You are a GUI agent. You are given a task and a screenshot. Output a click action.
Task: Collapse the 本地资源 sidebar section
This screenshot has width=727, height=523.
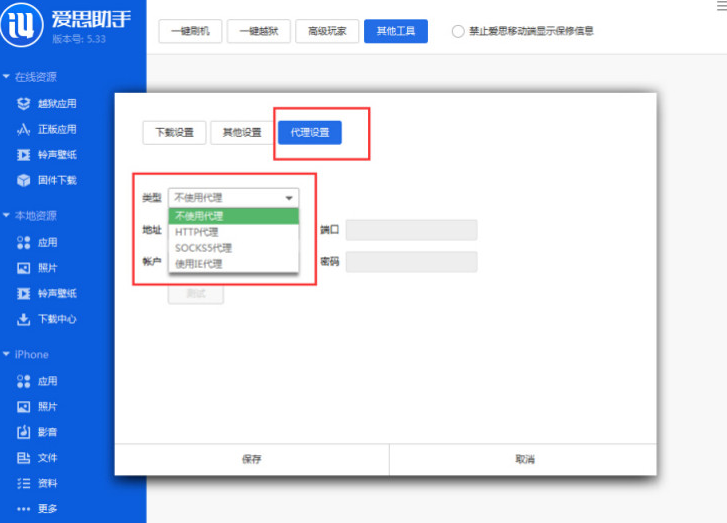[8, 216]
